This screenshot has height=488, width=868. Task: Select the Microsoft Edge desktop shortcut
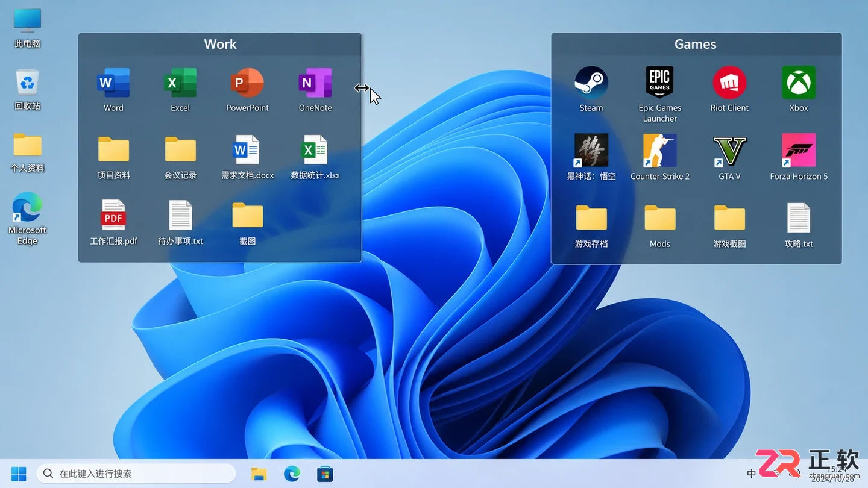[27, 207]
